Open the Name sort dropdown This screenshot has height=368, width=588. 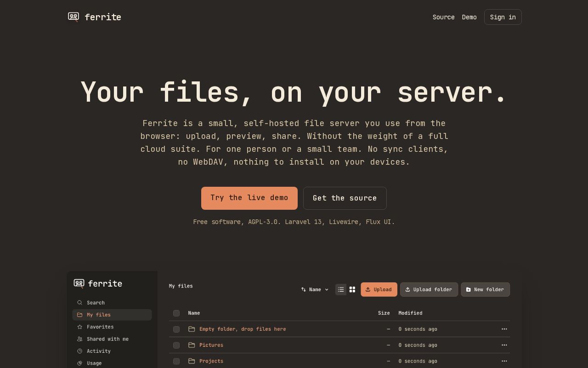point(315,289)
